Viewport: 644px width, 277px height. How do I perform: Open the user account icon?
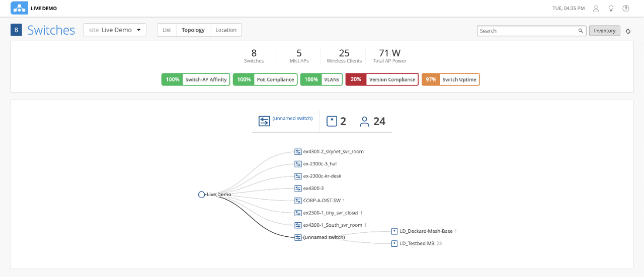point(596,8)
